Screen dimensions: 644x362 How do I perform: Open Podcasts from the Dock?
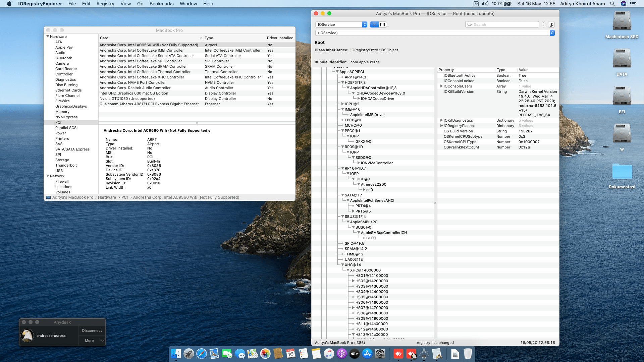coord(342,354)
